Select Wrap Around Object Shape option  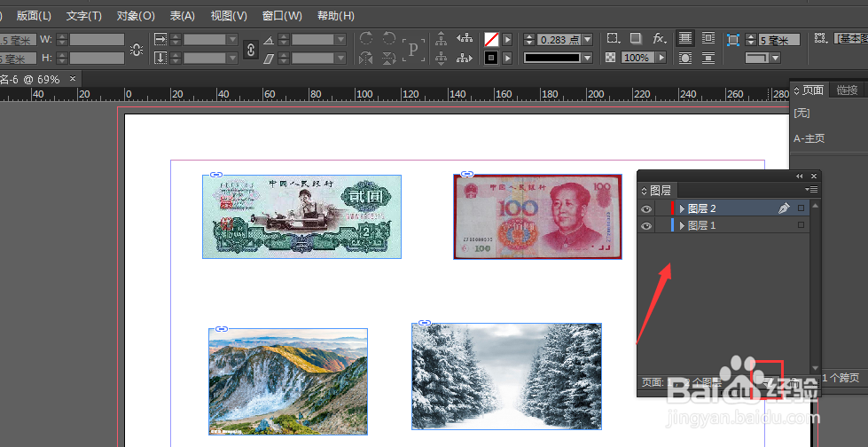point(685,58)
